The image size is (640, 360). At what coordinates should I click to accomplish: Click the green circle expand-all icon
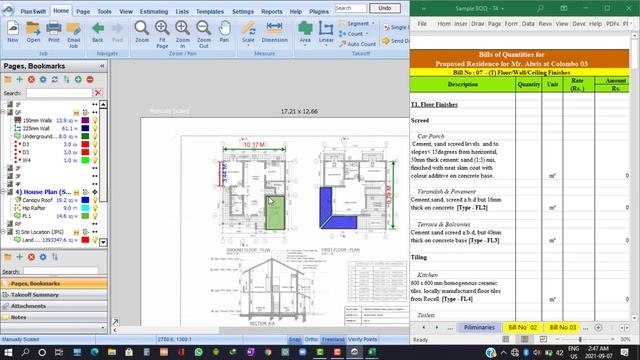tap(78, 80)
